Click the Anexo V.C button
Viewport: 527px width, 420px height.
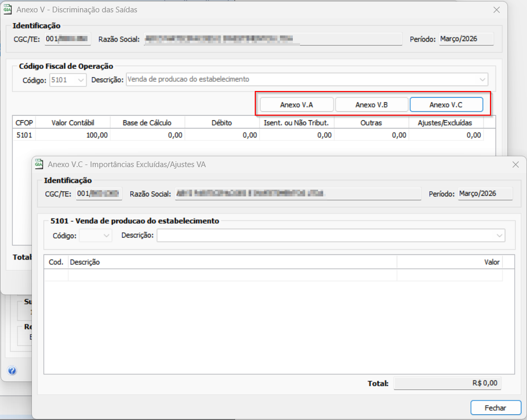click(446, 105)
